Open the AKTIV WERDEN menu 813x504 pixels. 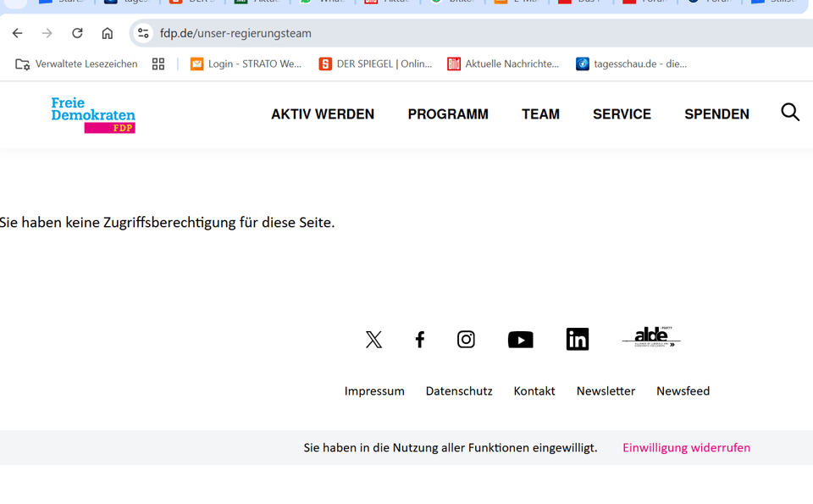323,114
